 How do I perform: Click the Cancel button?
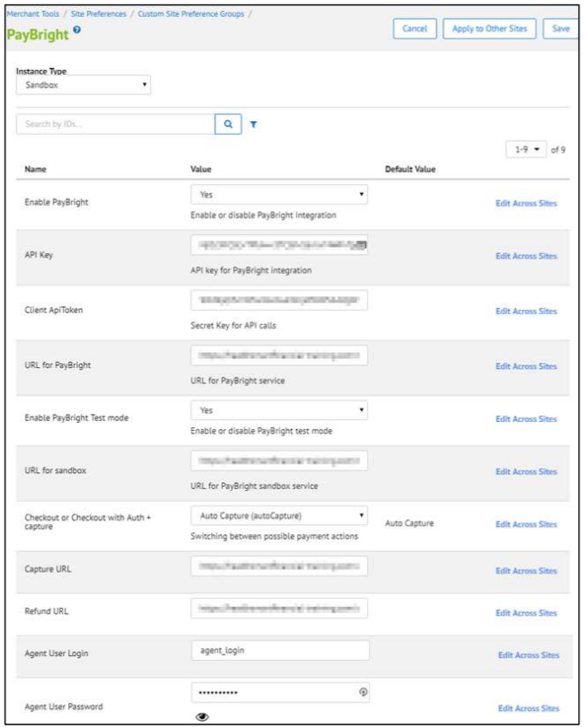[415, 29]
